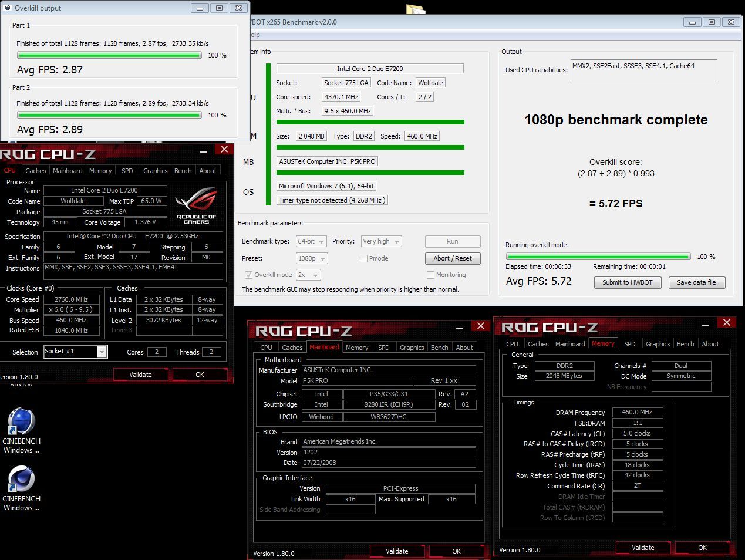Open SPD tab in Mainboard CPU-Z window

click(x=384, y=348)
